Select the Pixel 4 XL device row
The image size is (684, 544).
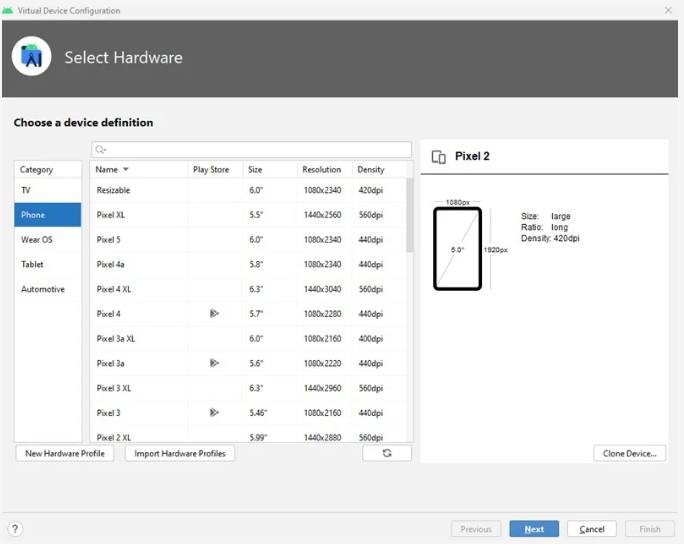pyautogui.click(x=248, y=289)
